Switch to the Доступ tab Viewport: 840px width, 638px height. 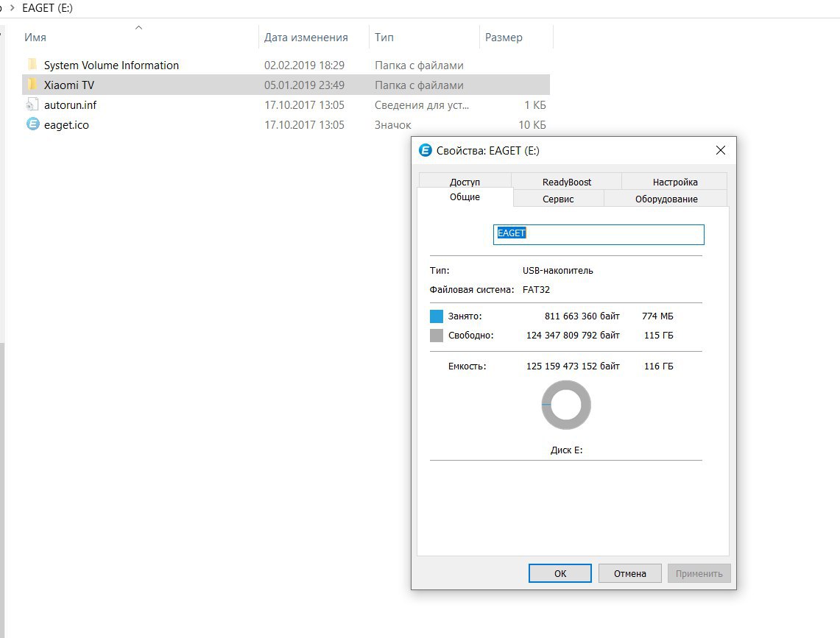465,182
